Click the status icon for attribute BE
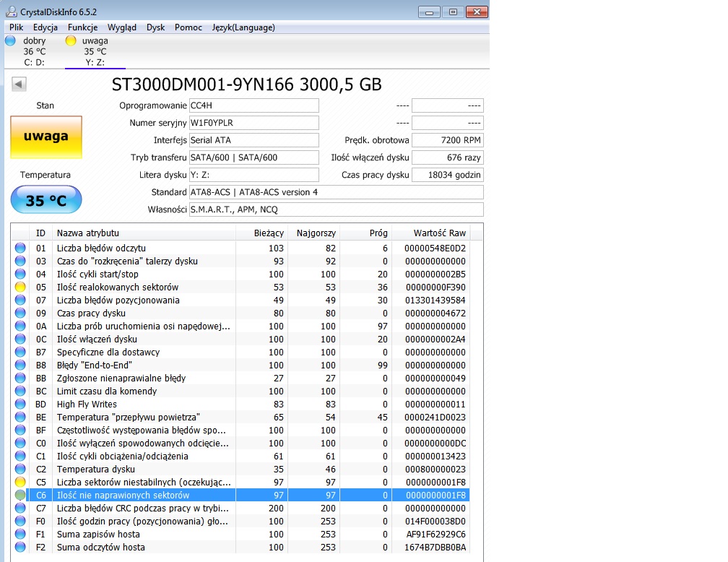The height and width of the screenshot is (562, 728). (x=20, y=417)
